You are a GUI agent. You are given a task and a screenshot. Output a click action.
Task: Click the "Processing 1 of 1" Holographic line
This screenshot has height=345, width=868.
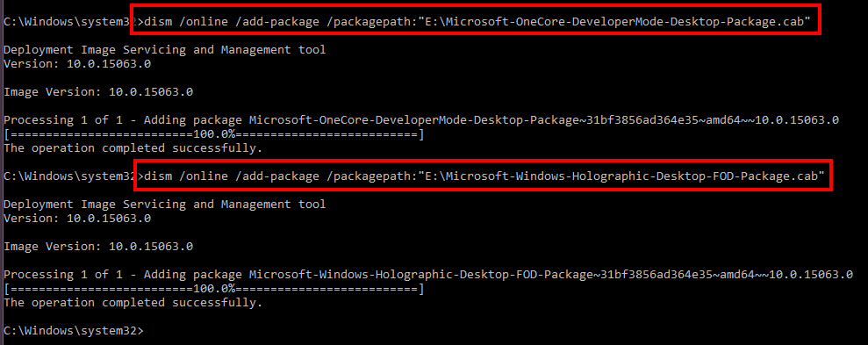428,275
